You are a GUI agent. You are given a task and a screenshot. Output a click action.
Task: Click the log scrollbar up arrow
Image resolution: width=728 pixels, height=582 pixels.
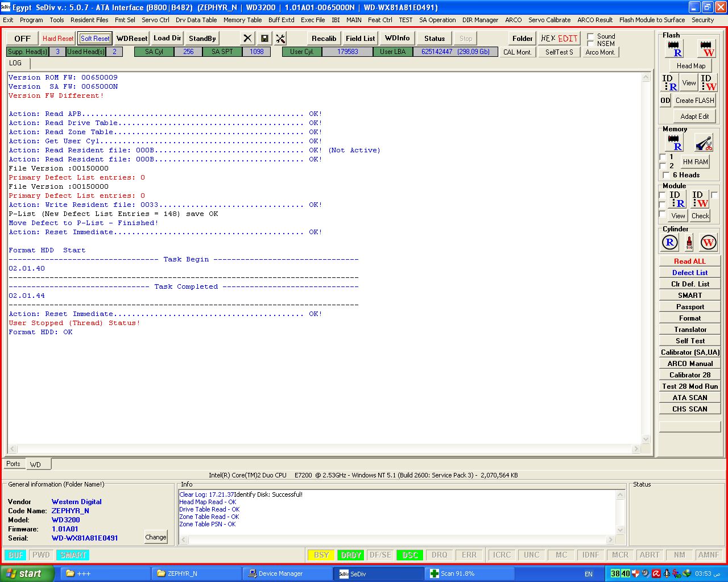tap(646, 77)
